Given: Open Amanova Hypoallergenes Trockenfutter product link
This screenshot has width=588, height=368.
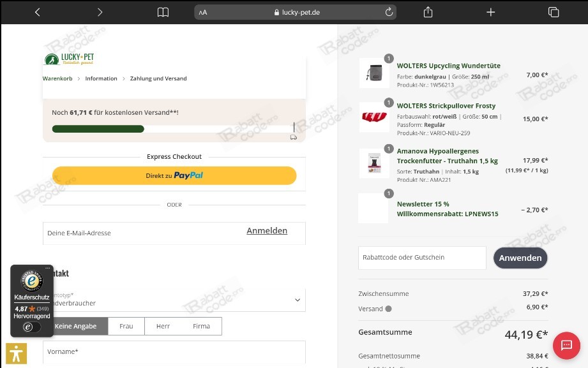Looking at the screenshot, I should coord(448,156).
